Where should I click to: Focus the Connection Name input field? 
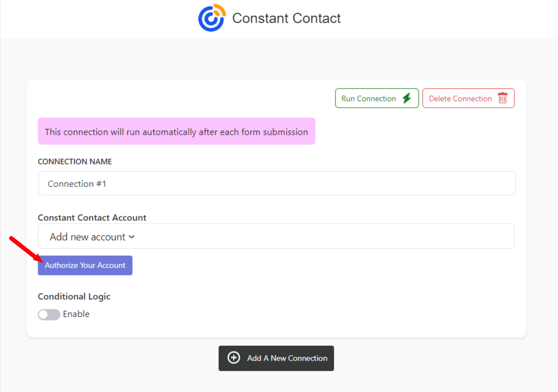[277, 184]
